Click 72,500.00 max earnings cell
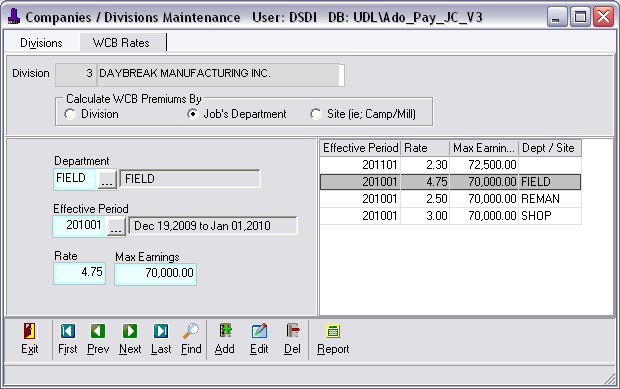 coord(484,164)
